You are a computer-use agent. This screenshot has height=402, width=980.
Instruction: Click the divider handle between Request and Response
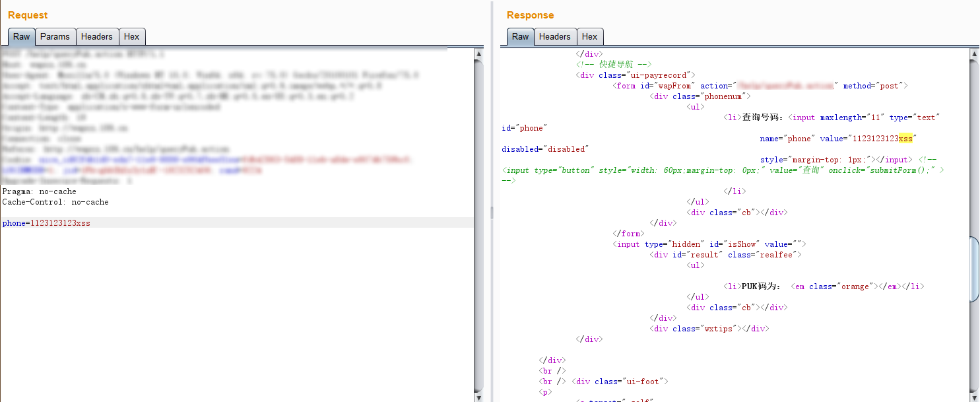[x=490, y=212]
